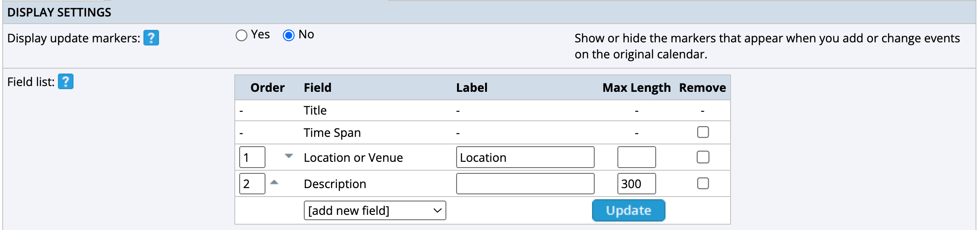Click the Update button
This screenshot has width=980, height=230.
click(628, 210)
